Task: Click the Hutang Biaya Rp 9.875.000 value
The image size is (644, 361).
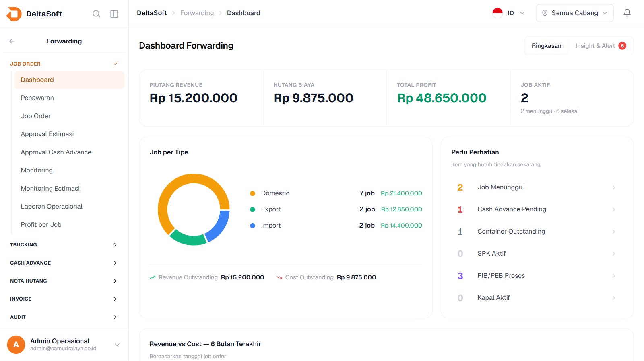Action: pyautogui.click(x=313, y=98)
